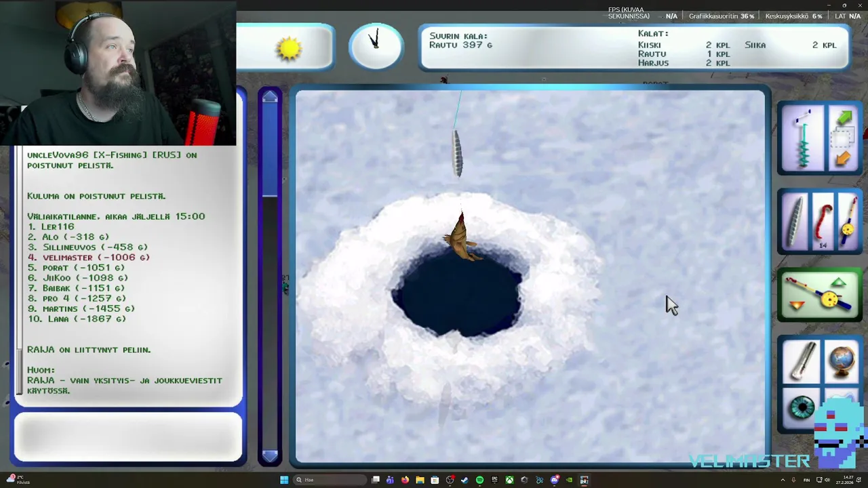Expand hidden system tray icons

tap(783, 480)
